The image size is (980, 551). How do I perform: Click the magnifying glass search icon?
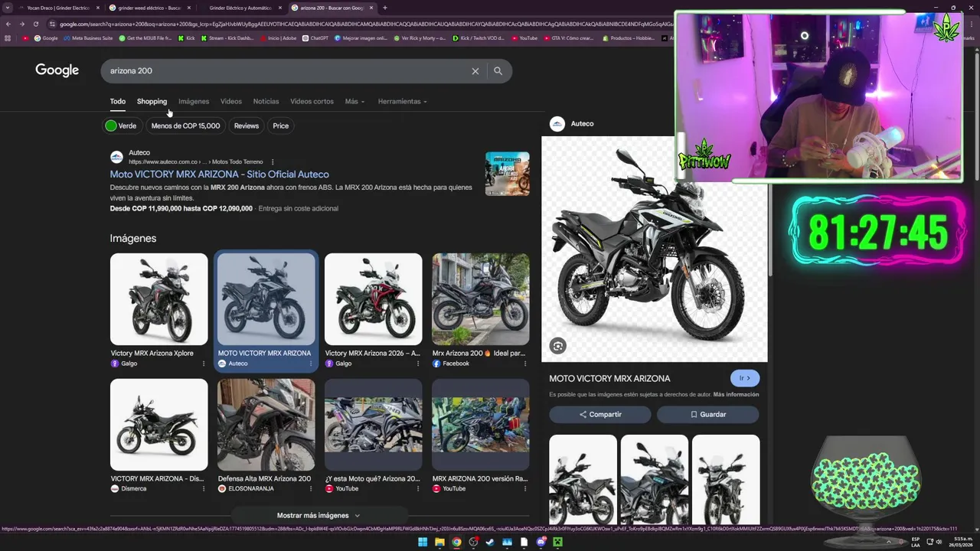point(498,71)
